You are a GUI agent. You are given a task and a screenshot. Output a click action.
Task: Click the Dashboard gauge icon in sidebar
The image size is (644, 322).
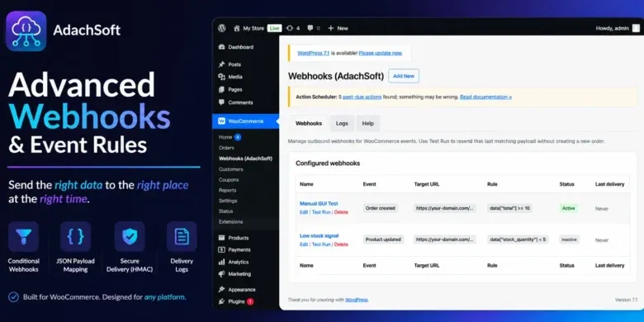pos(222,47)
